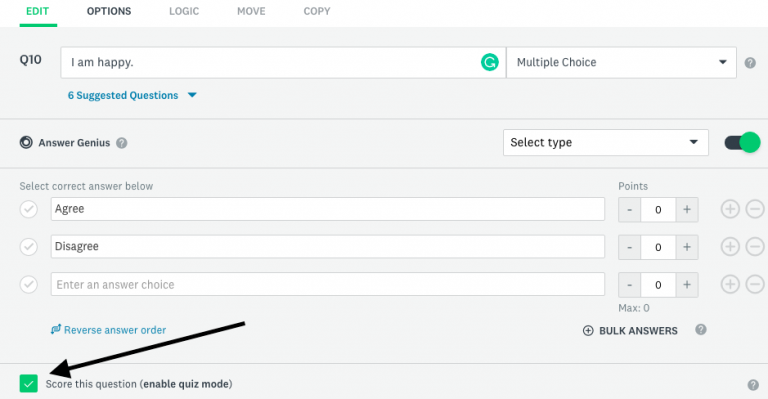Add answer row after Agree
The image size is (768, 399).
coord(730,209)
